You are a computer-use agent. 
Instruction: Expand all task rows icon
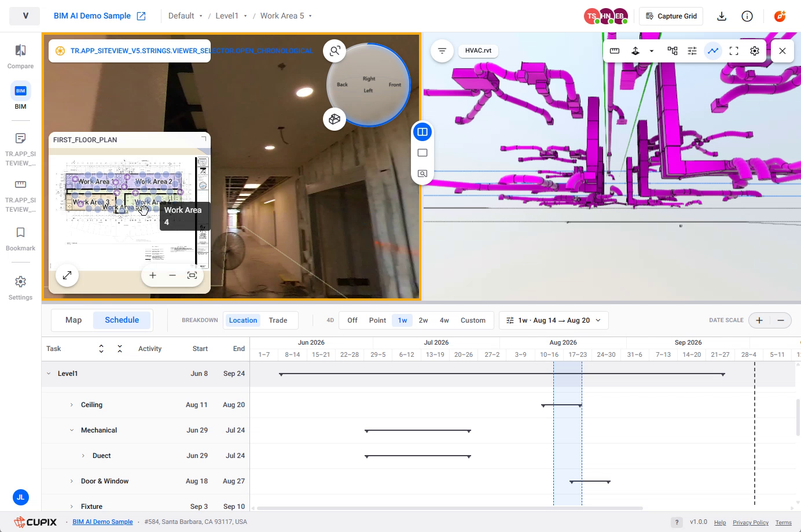tap(101, 349)
